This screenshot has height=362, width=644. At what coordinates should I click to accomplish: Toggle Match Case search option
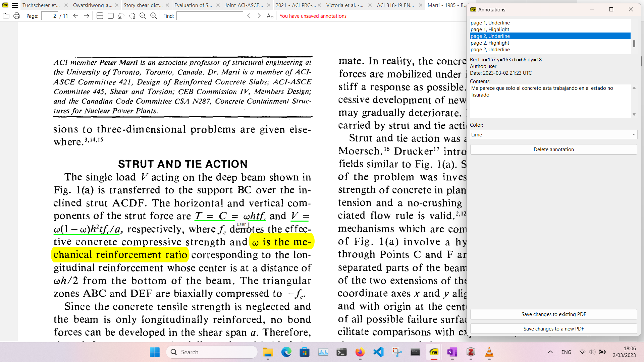coord(270,16)
